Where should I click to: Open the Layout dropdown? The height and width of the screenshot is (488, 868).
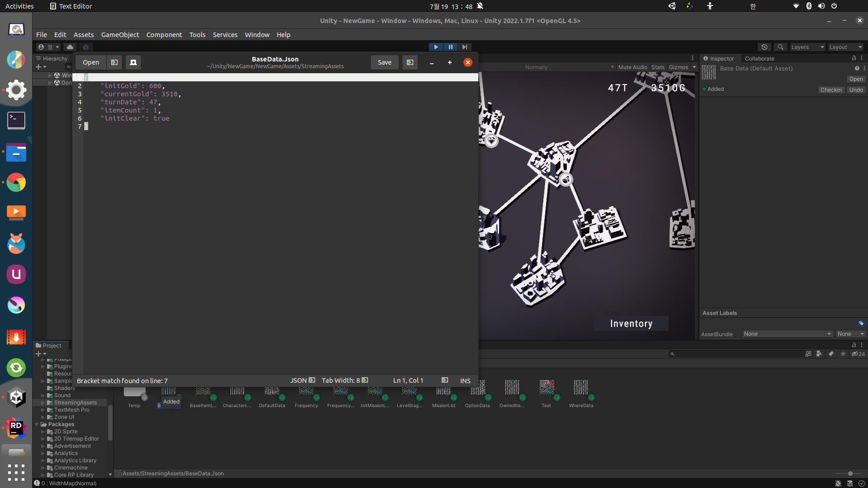tap(845, 47)
